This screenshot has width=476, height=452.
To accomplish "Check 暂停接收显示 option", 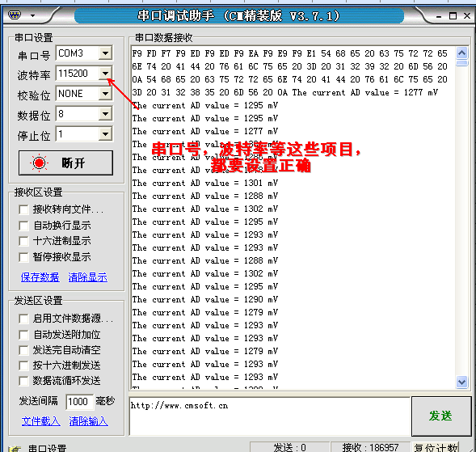I will tap(23, 257).
